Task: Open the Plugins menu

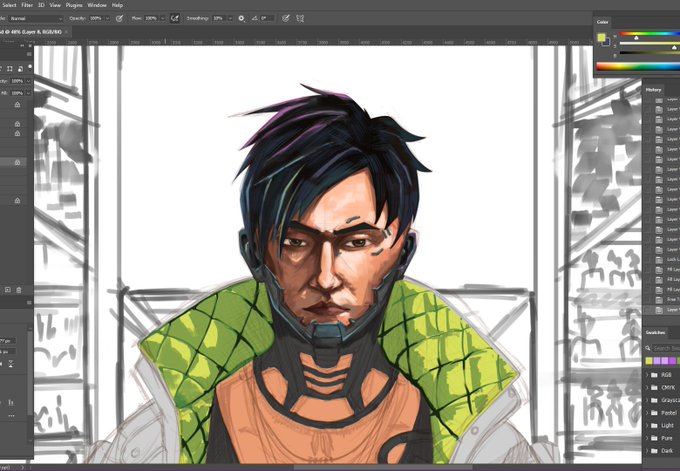Action: click(x=74, y=5)
